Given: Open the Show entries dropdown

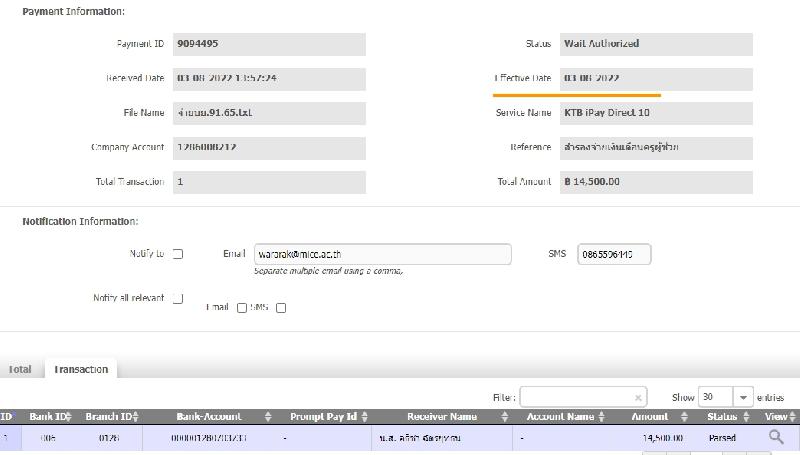Looking at the screenshot, I should coord(742,397).
